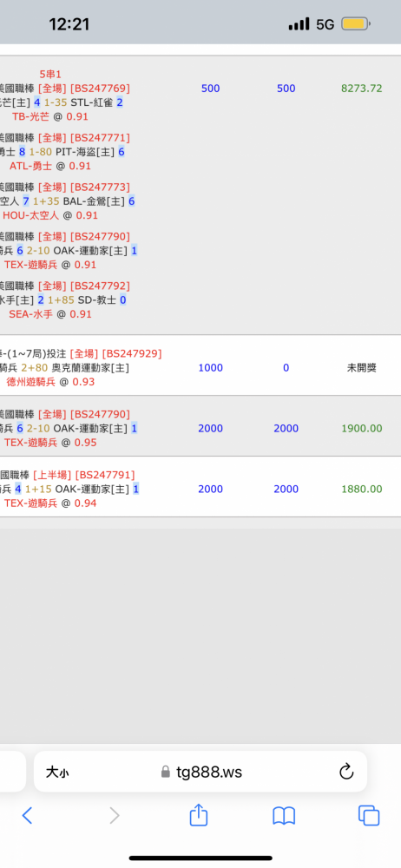Tap the battery indicator in status bar
This screenshot has width=401, height=868.
[356, 23]
